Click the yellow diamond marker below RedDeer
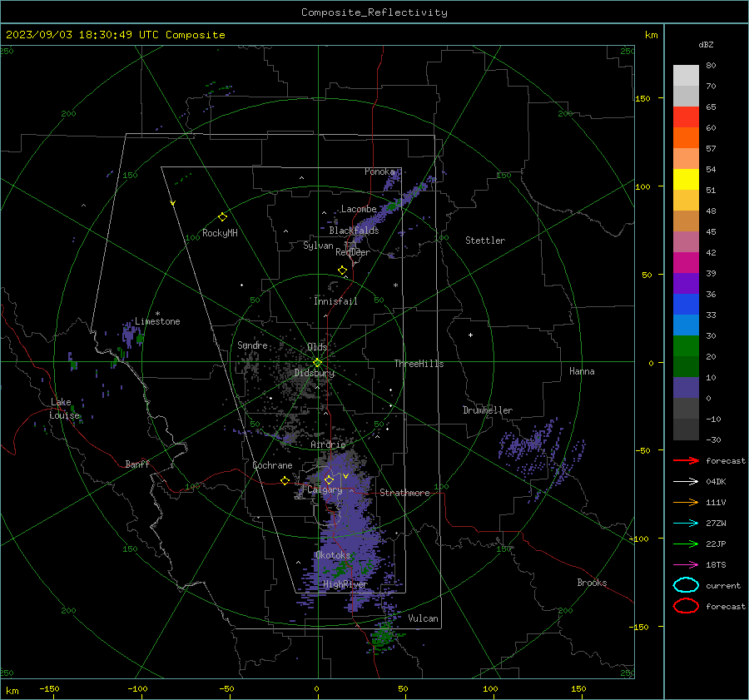749x700 pixels. click(342, 271)
